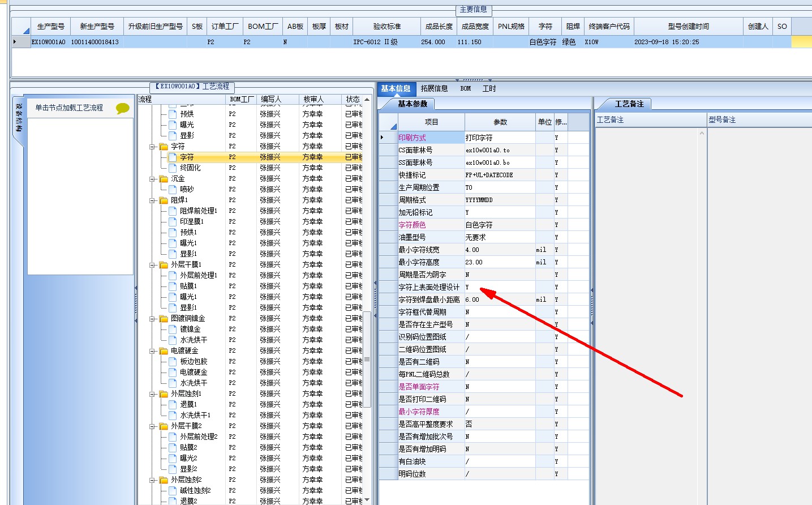Click the tree scrollbar down arrow
The width and height of the screenshot is (812, 505).
click(367, 500)
